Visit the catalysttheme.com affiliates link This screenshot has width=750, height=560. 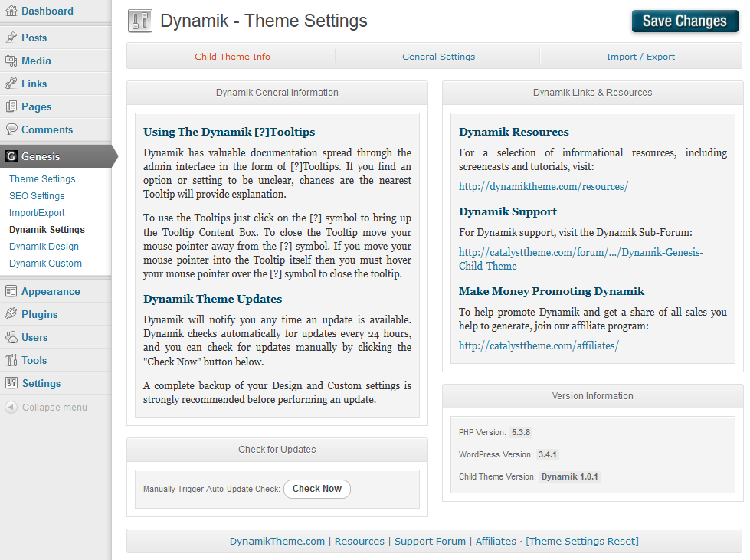(x=539, y=345)
